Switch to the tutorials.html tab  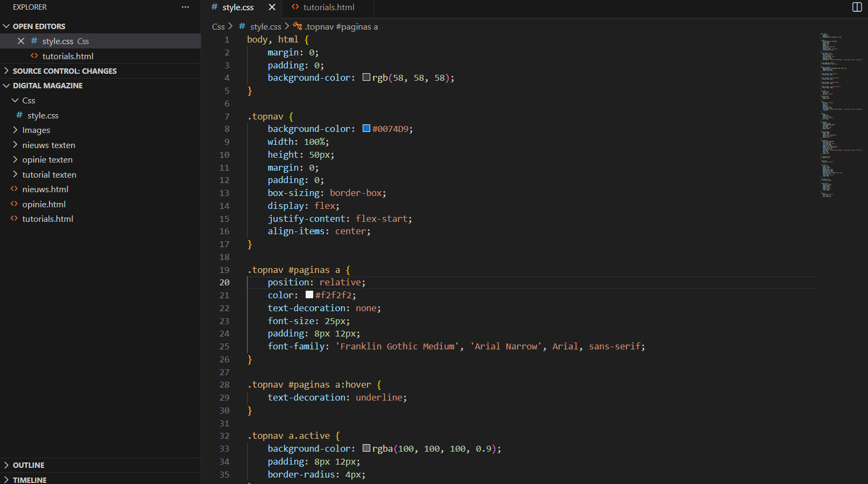pyautogui.click(x=328, y=7)
